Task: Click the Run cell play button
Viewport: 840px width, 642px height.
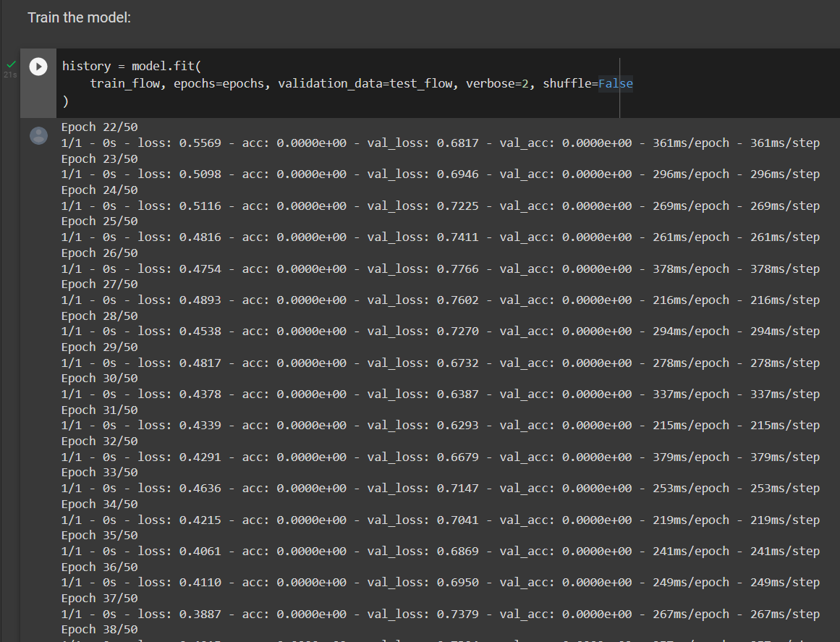Action: [x=38, y=67]
